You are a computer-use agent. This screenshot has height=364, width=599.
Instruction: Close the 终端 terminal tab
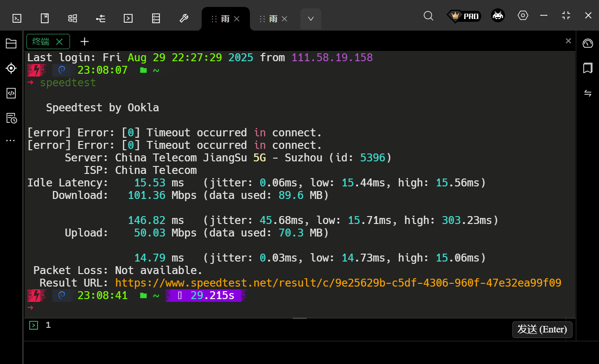tap(59, 42)
